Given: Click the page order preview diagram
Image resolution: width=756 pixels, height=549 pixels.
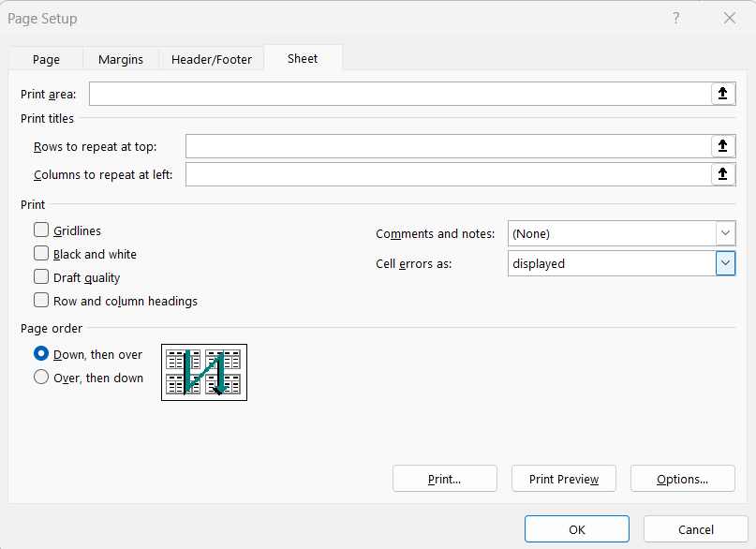Looking at the screenshot, I should (x=204, y=372).
